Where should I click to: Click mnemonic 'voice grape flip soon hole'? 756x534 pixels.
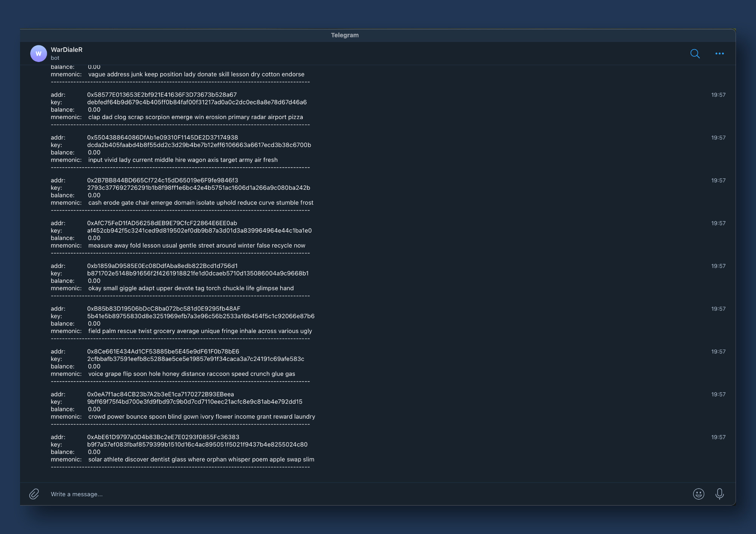[x=192, y=374]
